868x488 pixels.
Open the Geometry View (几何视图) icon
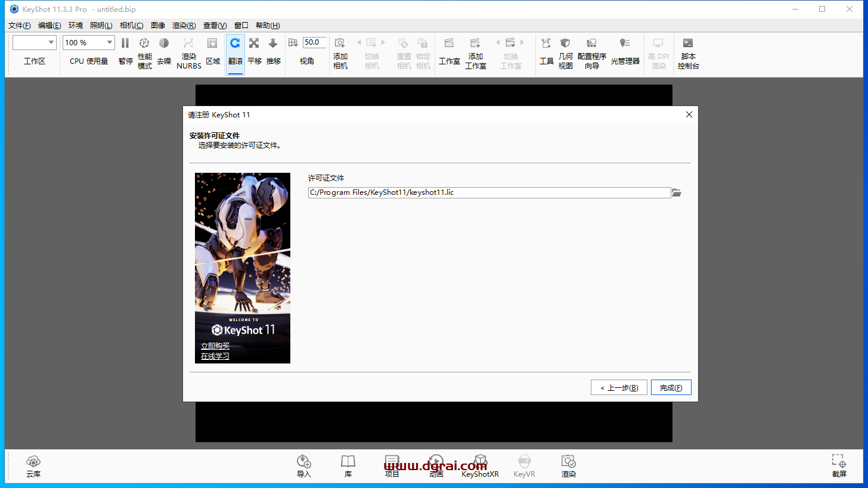565,43
